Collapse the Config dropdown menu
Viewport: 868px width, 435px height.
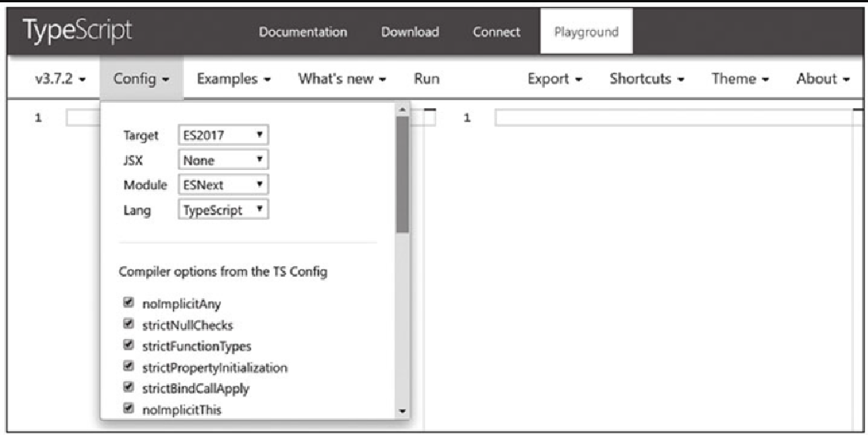[x=141, y=79]
